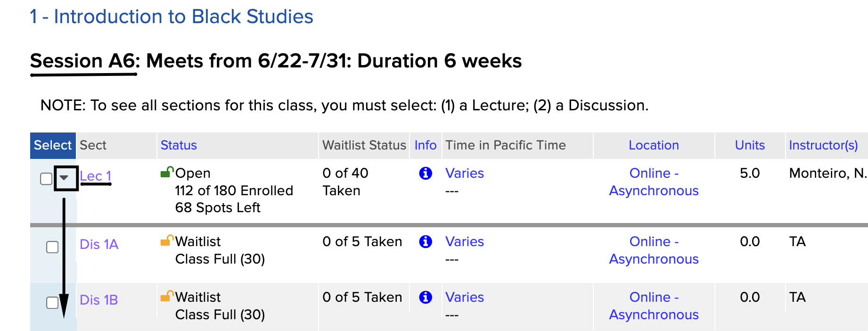868x331 pixels.
Task: Open the info icon for Dis 1A
Action: pyautogui.click(x=426, y=242)
